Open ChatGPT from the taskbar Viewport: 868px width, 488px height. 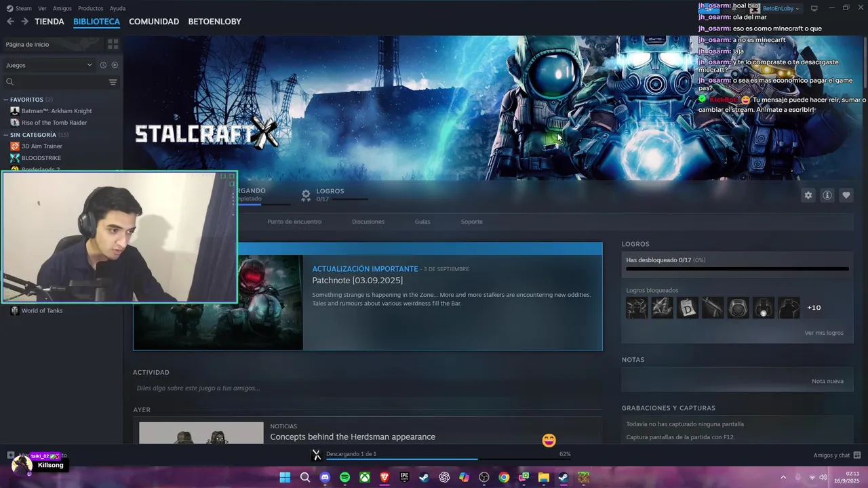[444, 477]
